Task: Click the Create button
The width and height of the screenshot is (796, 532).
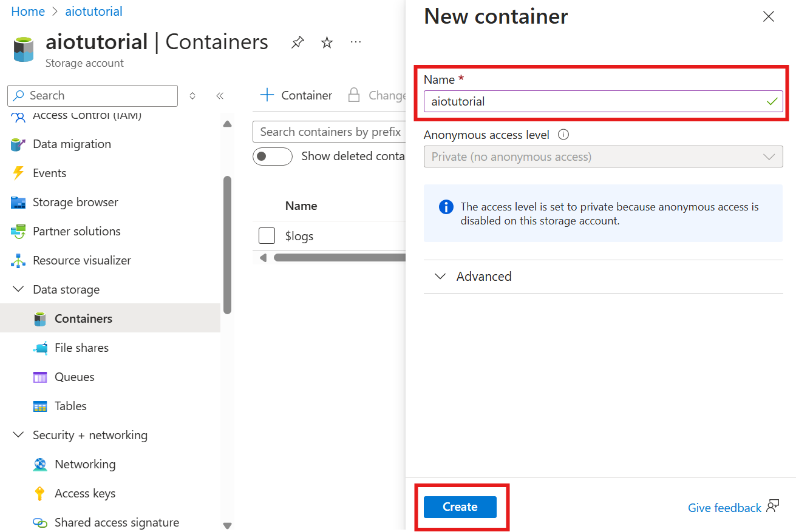Action: tap(460, 507)
